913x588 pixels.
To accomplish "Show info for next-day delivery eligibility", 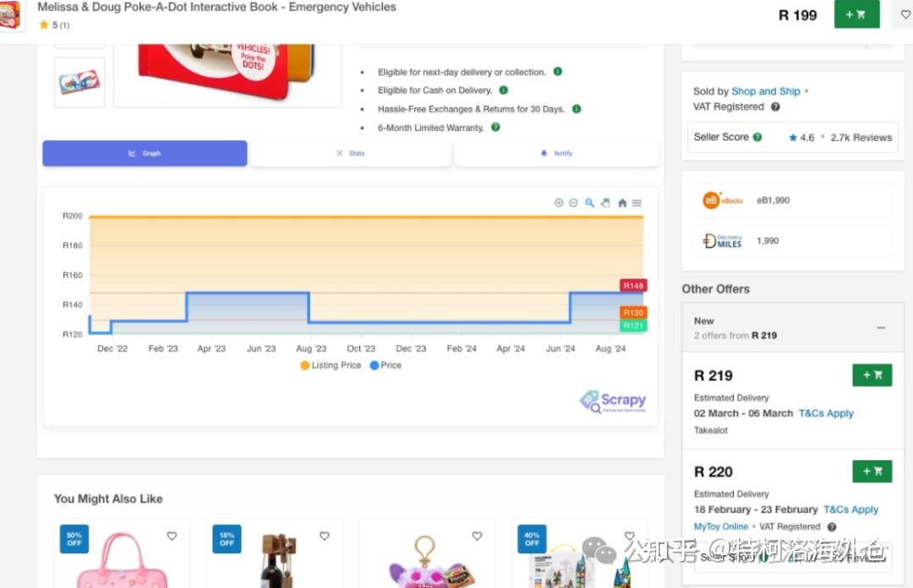I will click(557, 72).
